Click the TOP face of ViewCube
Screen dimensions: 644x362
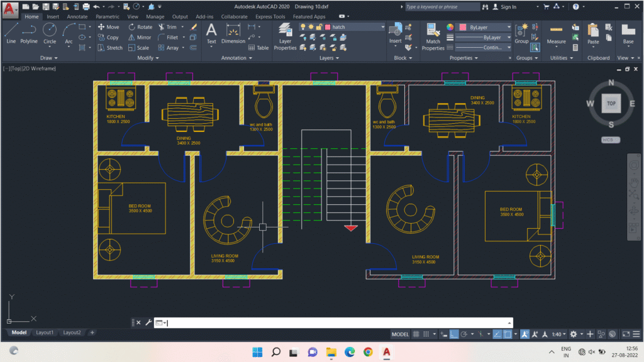coord(611,104)
